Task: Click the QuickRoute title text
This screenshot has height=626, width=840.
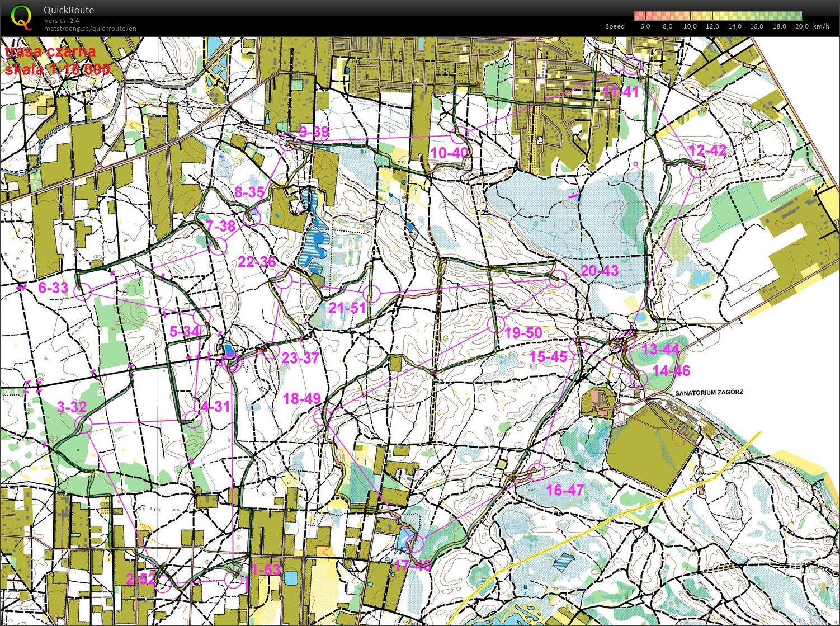Action: 69,10
